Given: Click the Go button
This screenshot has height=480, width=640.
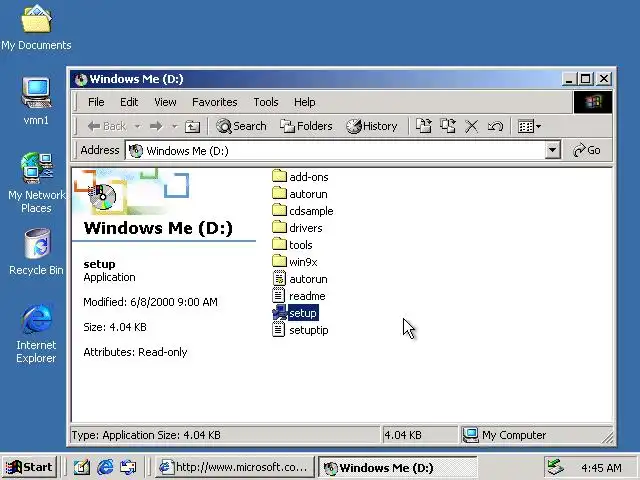Looking at the screenshot, I should (x=587, y=150).
